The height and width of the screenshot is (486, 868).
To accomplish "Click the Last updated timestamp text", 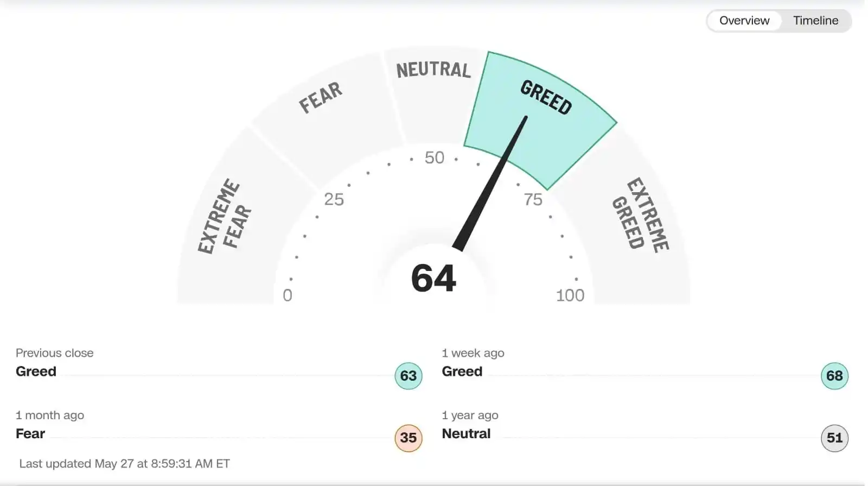I will coord(125,464).
